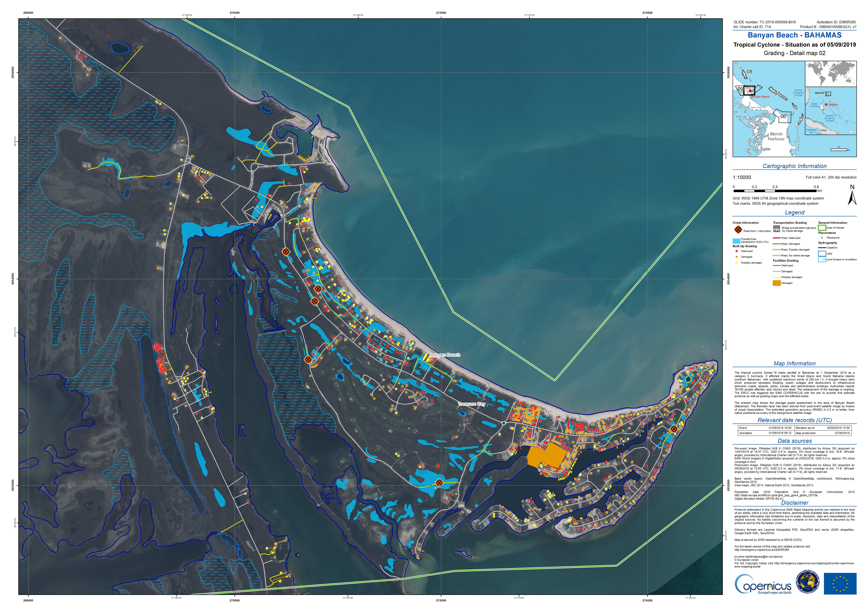Click the 'Hydrography' legend heading

pyautogui.click(x=828, y=243)
